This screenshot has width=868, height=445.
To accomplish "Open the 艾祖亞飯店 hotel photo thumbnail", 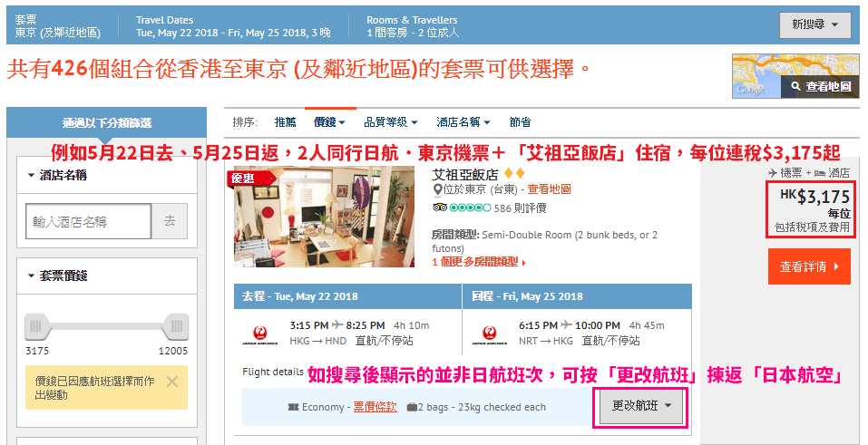I will [x=324, y=217].
